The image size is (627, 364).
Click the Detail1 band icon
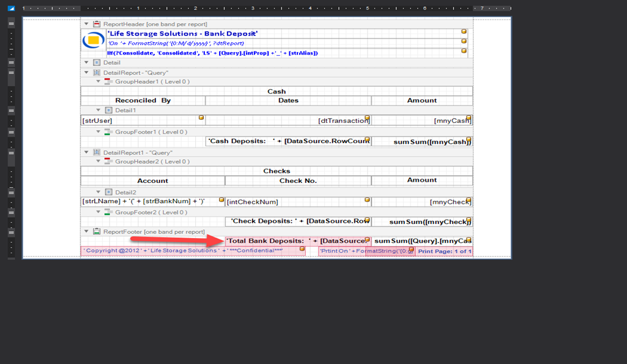108,110
